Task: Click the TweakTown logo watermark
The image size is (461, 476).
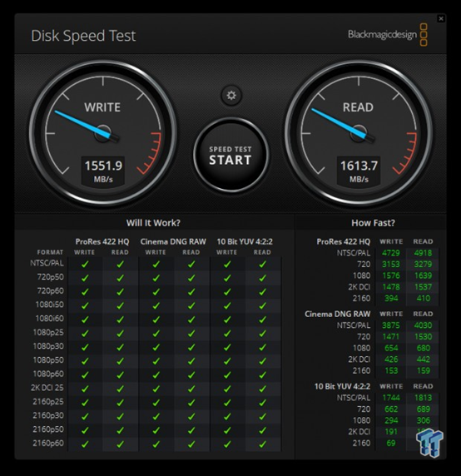Action: click(x=429, y=443)
